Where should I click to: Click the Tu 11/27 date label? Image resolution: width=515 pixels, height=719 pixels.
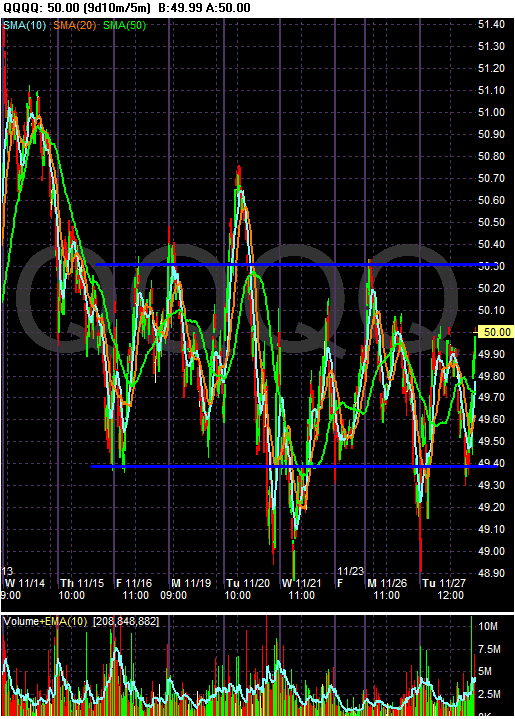(x=444, y=583)
